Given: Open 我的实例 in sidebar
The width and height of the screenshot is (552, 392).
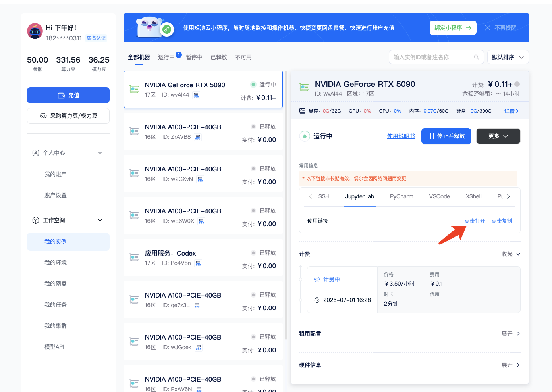Looking at the screenshot, I should (68, 242).
